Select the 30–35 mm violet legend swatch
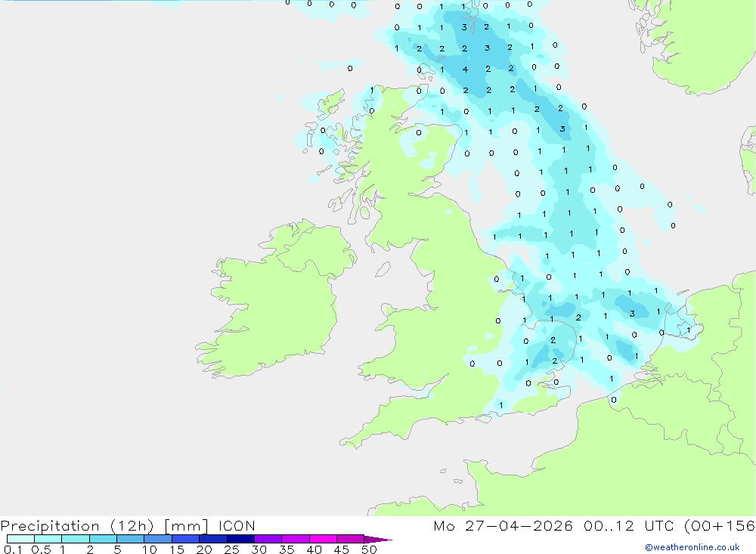This screenshot has height=554, width=756. 268,539
